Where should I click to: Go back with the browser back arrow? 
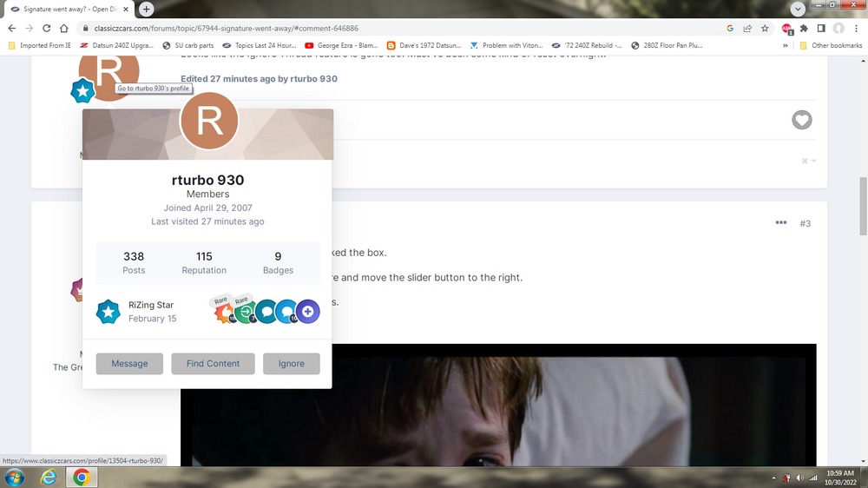click(12, 29)
